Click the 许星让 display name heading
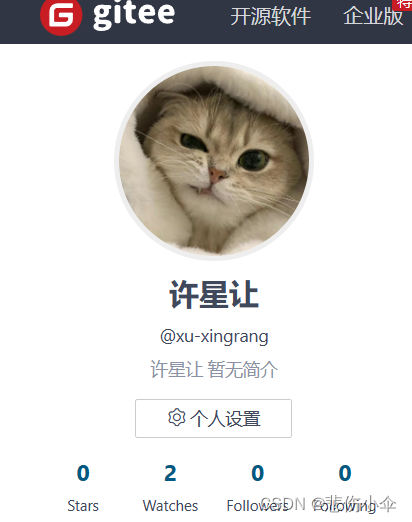 214,295
